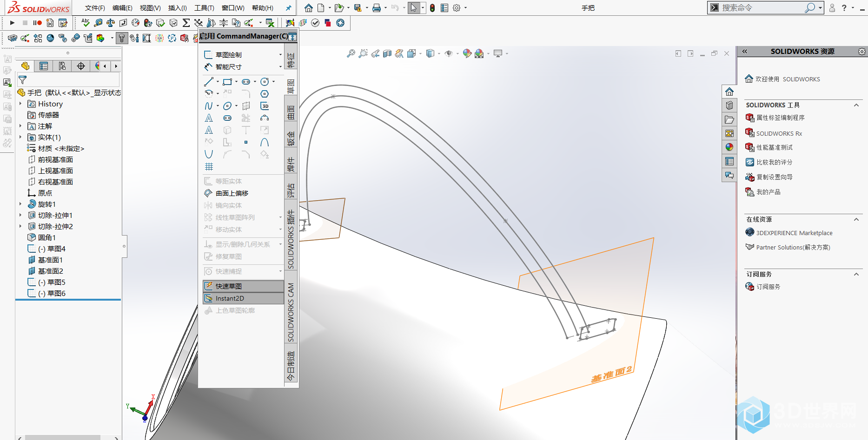This screenshot has height=440, width=868.
Task: Select the Straight Slot tool
Action: coord(246,82)
